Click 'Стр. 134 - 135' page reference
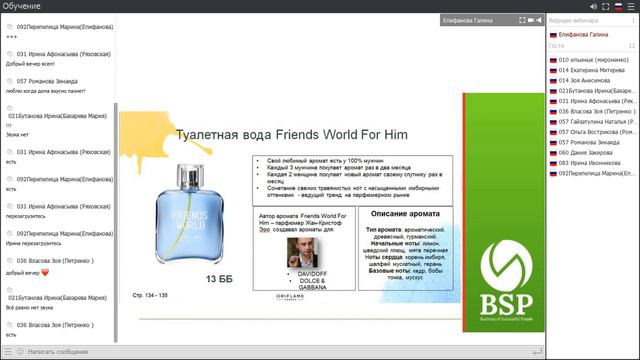 coord(150,295)
